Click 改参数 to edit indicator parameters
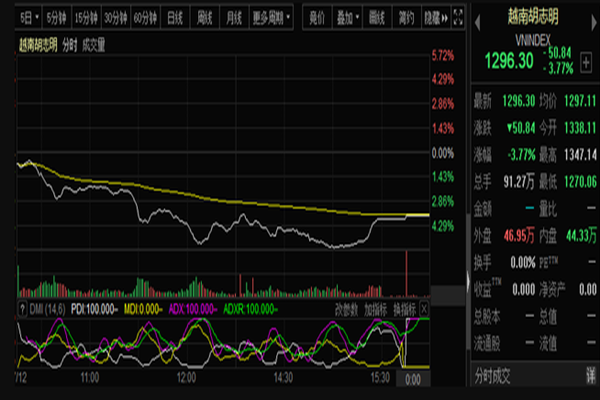 pos(346,309)
